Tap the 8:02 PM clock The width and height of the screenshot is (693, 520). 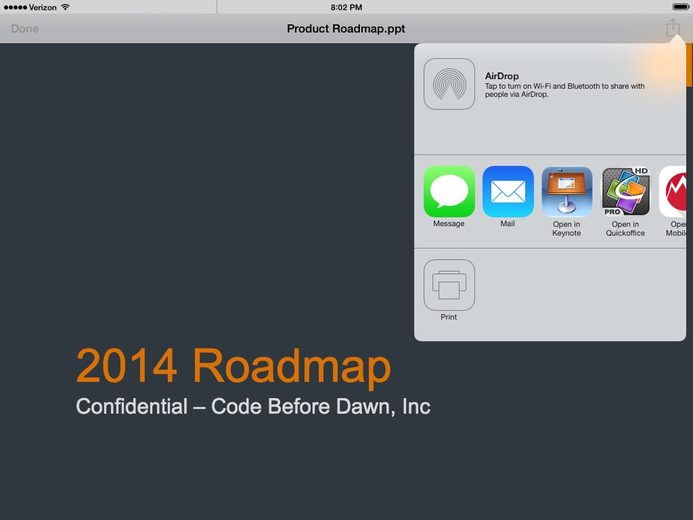coord(346,7)
